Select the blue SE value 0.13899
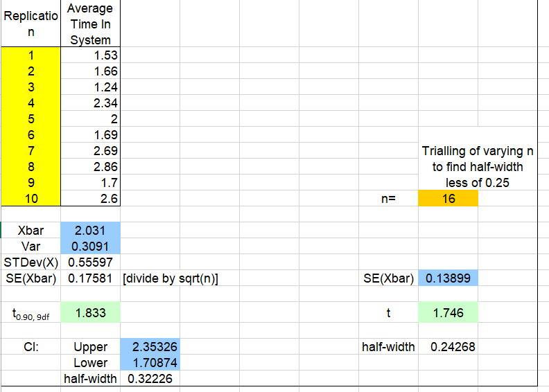Screen dimensions: 549x392 448,278
